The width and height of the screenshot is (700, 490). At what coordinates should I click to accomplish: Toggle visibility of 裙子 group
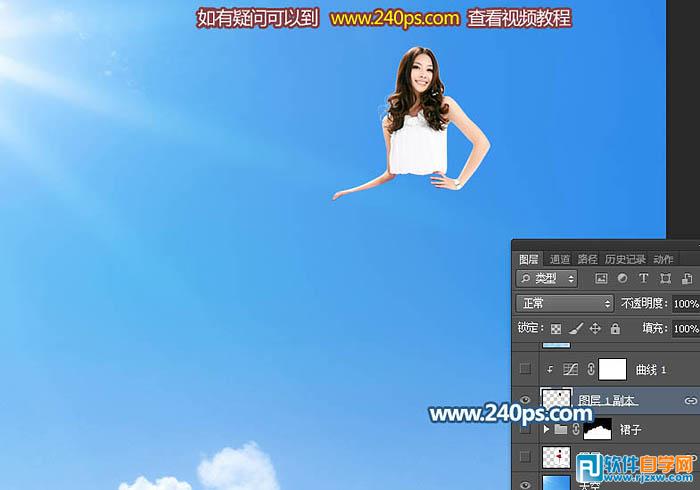[525, 429]
